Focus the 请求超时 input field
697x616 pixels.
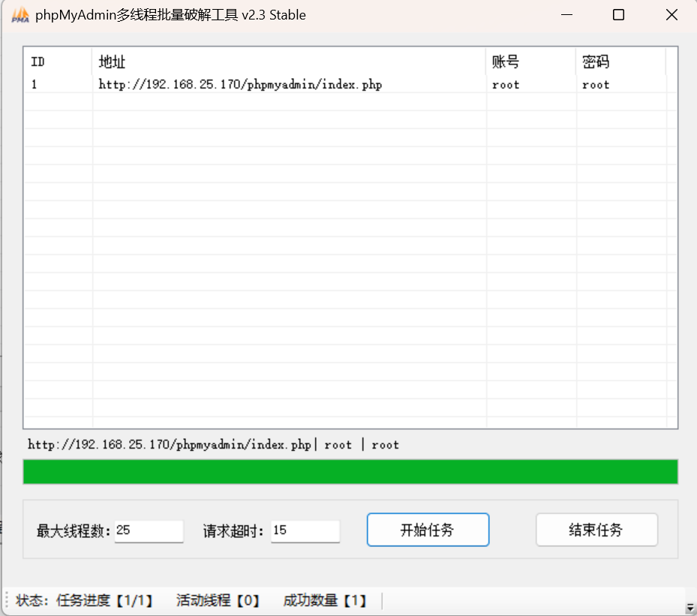(x=305, y=530)
